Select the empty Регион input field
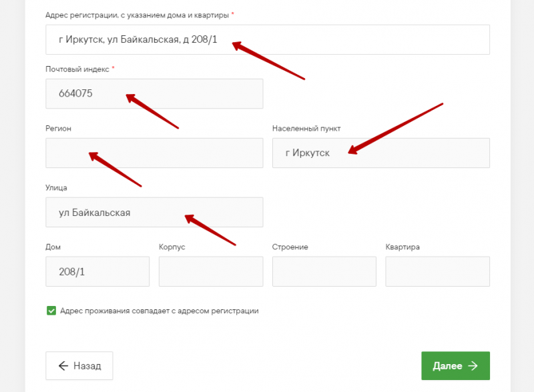 pos(154,153)
